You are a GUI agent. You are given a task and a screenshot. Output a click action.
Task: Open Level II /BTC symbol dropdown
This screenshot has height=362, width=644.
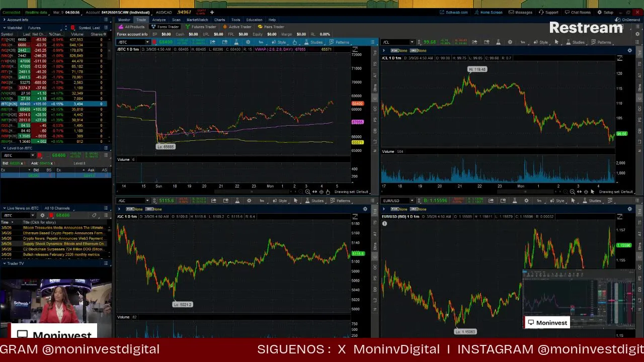coord(34,155)
